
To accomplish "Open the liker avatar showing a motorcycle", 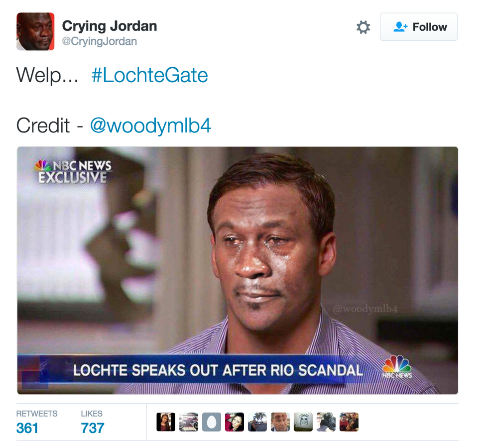I will click(189, 422).
